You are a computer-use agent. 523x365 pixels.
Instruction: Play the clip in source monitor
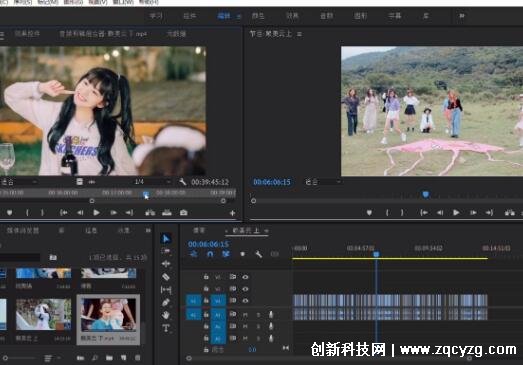[96, 213]
